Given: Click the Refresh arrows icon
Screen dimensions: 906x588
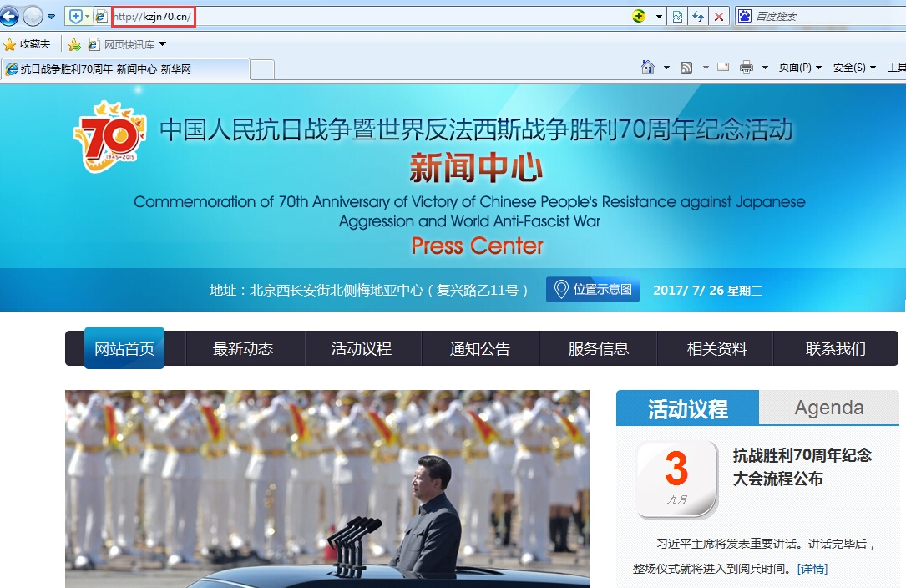Looking at the screenshot, I should click(697, 16).
